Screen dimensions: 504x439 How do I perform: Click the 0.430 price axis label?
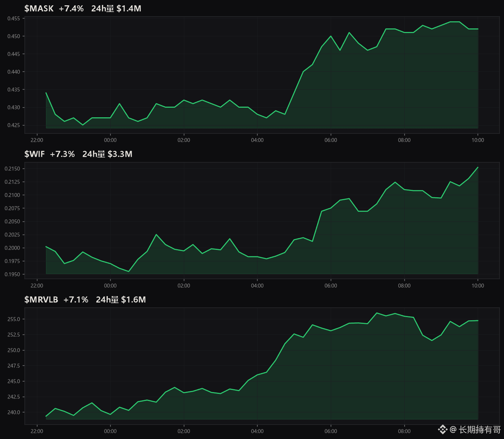14,107
